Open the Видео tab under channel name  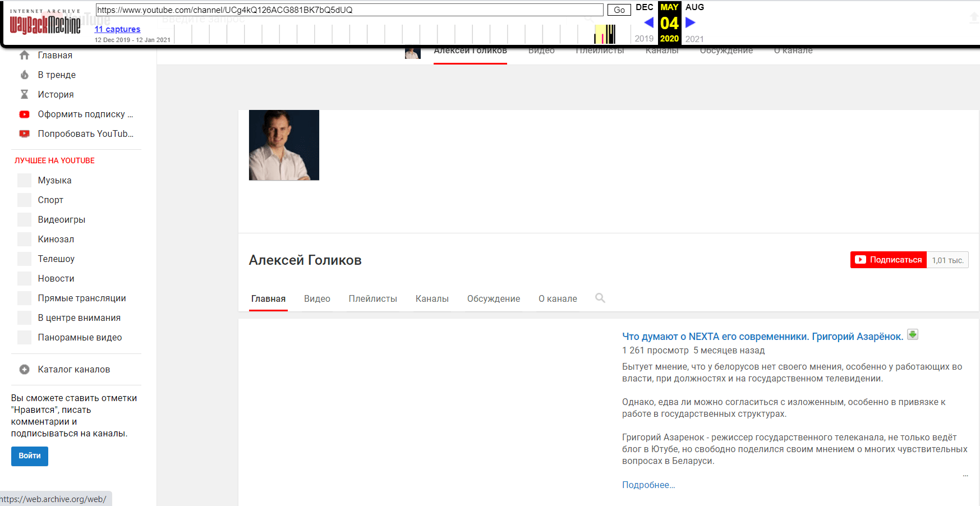[x=317, y=298]
